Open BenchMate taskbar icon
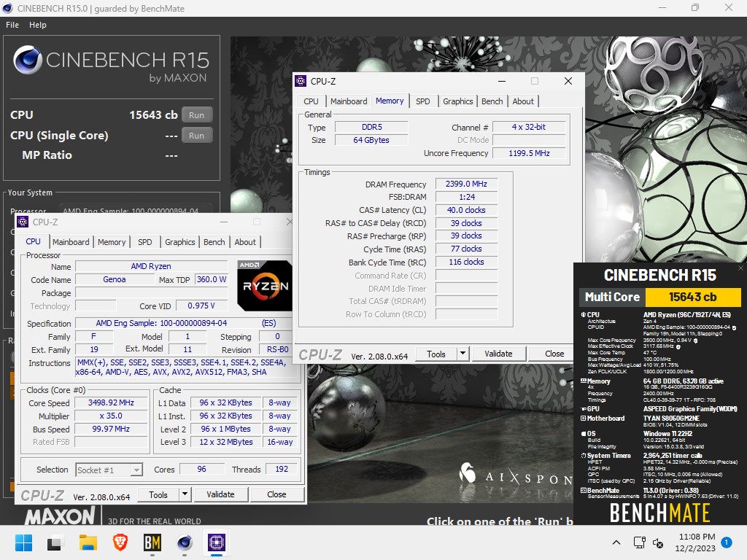The image size is (747, 560). (152, 542)
